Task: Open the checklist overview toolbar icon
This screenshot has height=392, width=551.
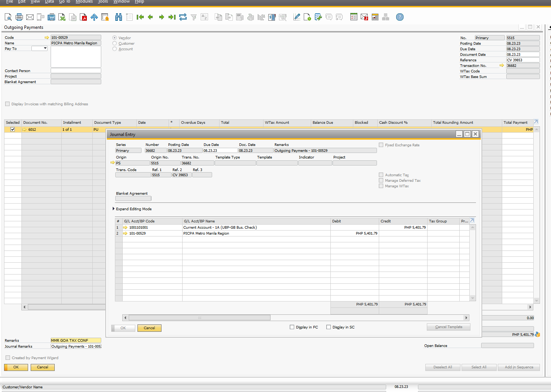Action: tap(354, 17)
